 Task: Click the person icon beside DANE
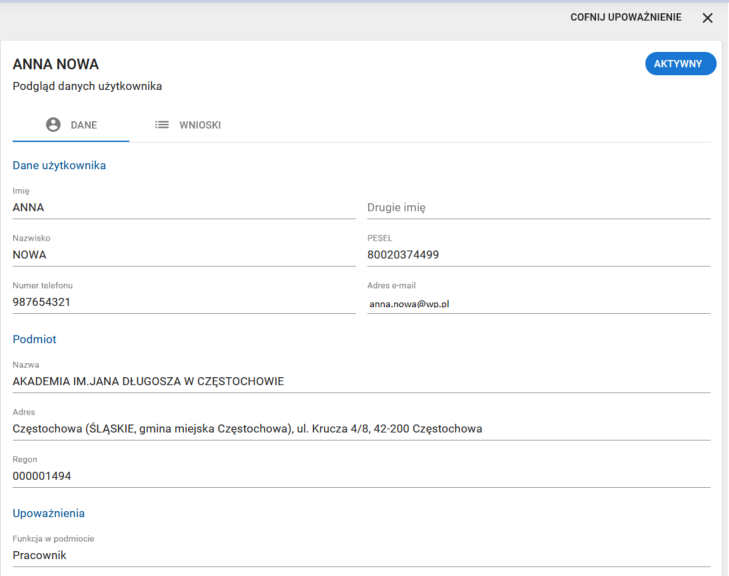click(x=54, y=125)
